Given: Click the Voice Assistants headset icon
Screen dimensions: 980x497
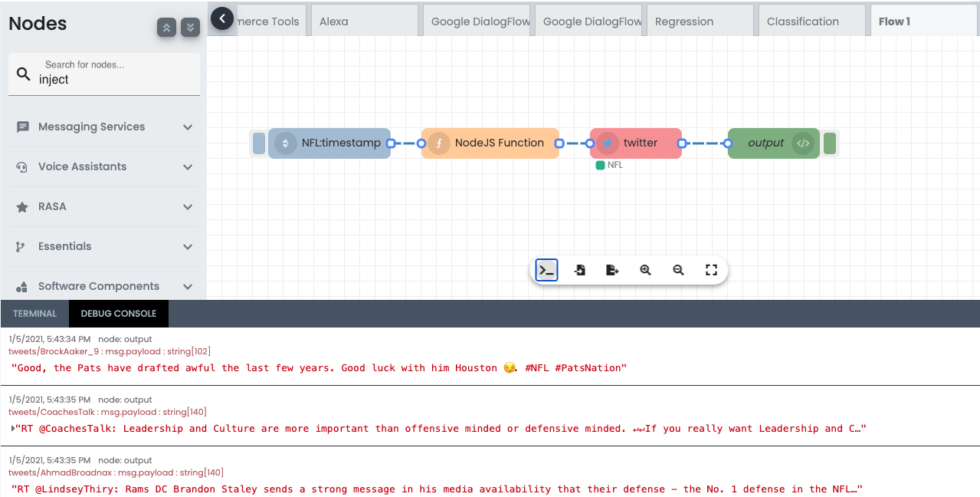Looking at the screenshot, I should 22,167.
